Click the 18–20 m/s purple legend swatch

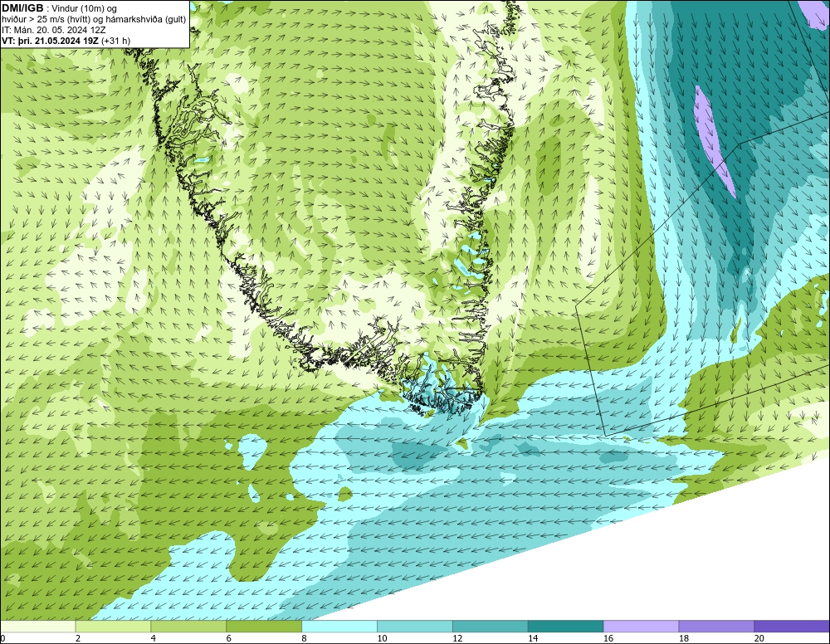716,627
